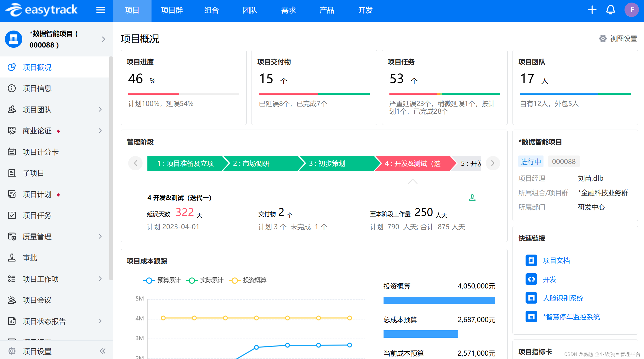Open the 开发 top tab
The height and width of the screenshot is (359, 644).
365,11
